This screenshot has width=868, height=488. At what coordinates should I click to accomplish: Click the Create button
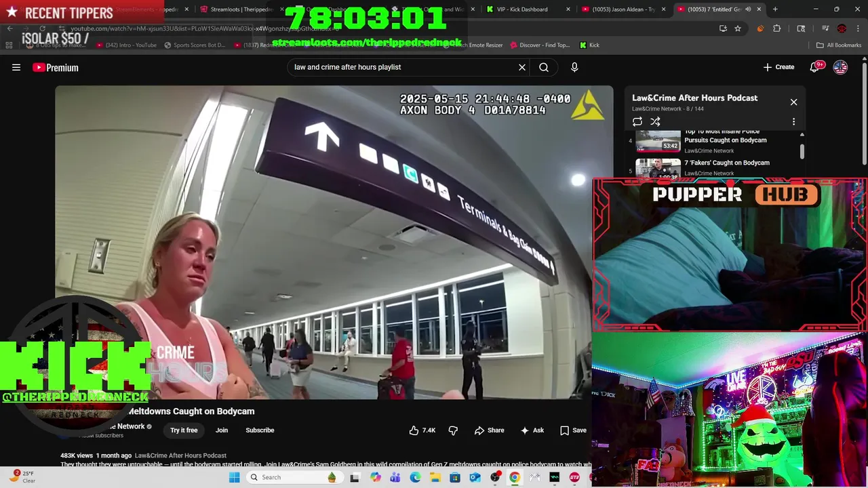pos(778,67)
